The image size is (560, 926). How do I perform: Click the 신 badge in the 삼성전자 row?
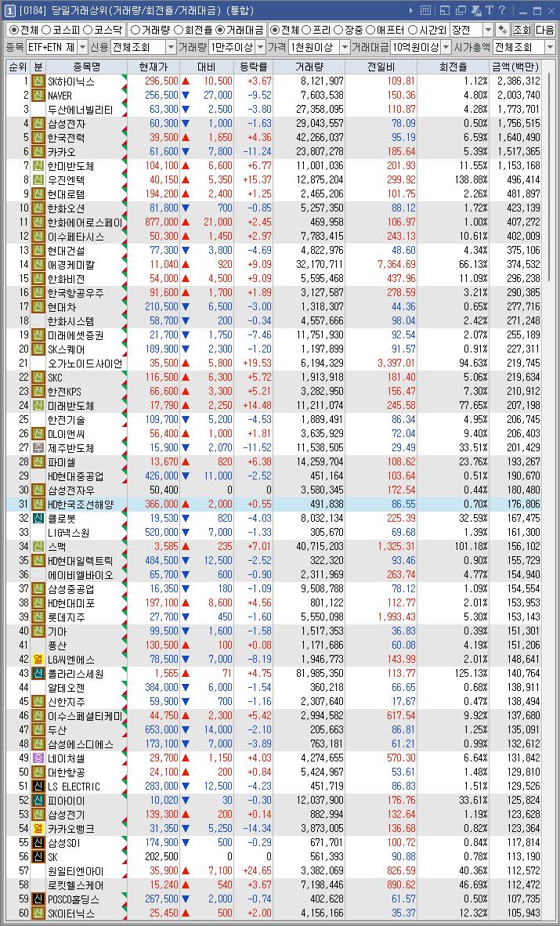tap(38, 124)
